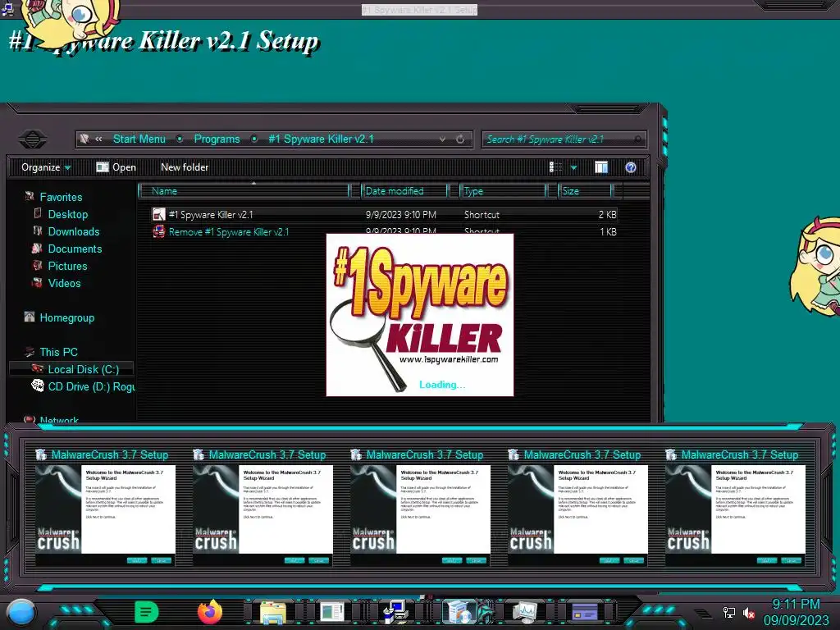Open Videos in navigation pane

64,283
